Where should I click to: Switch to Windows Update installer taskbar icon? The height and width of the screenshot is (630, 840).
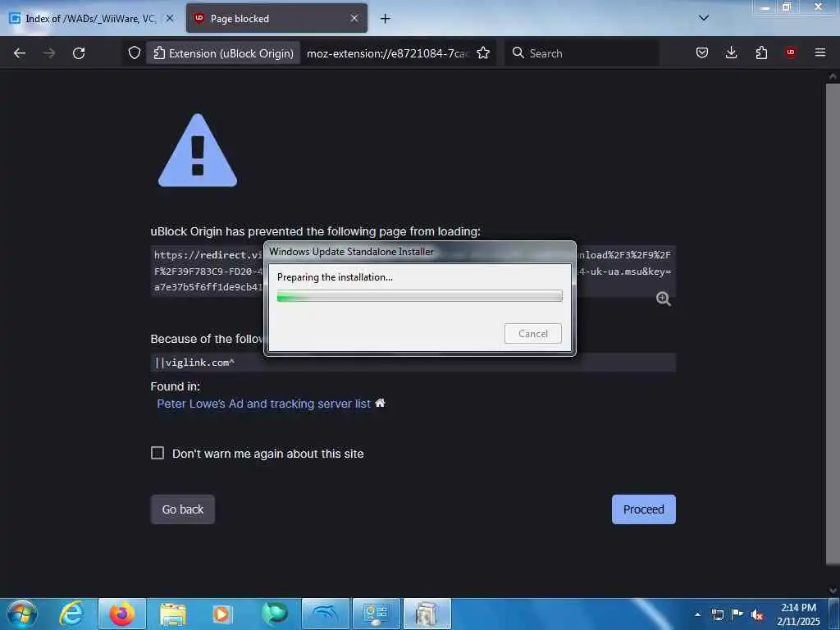pyautogui.click(x=427, y=614)
